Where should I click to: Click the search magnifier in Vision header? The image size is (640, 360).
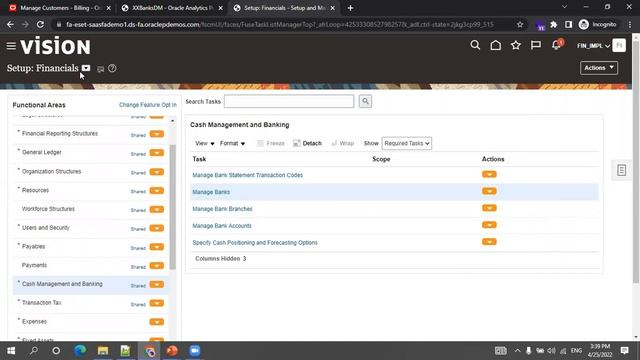(475, 45)
